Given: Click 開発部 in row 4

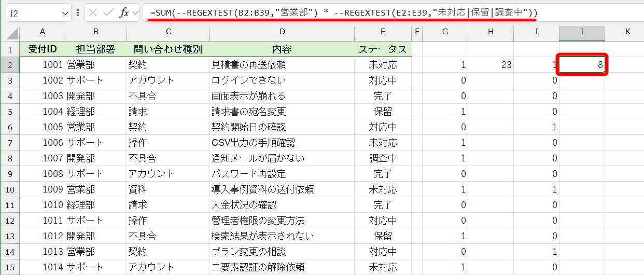Looking at the screenshot, I should point(96,96).
